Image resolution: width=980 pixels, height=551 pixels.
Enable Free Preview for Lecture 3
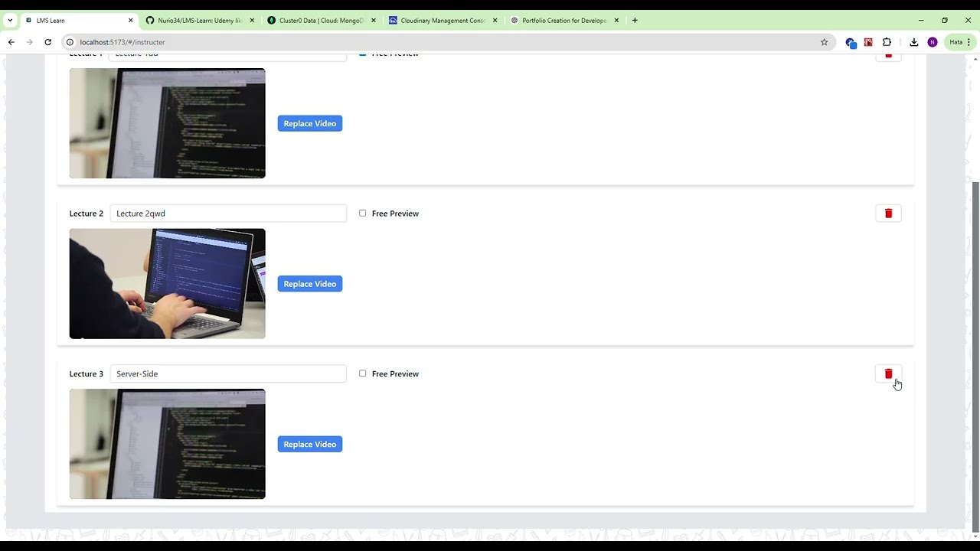(363, 373)
